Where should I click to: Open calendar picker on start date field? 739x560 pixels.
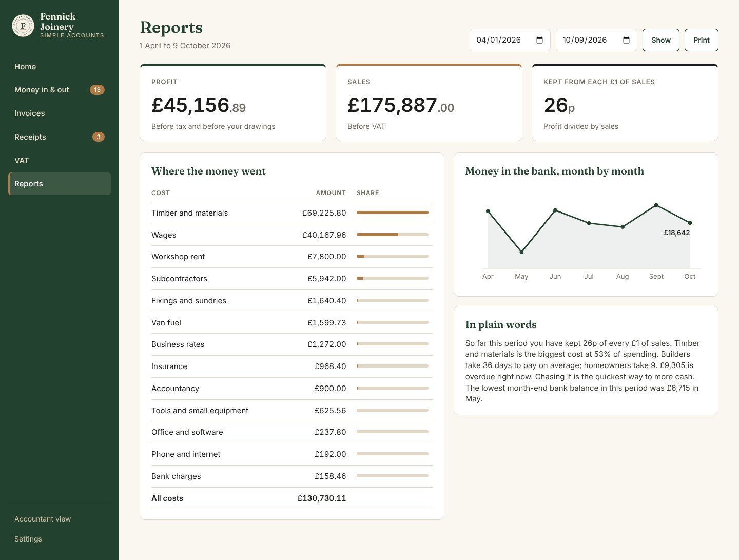[x=539, y=40]
